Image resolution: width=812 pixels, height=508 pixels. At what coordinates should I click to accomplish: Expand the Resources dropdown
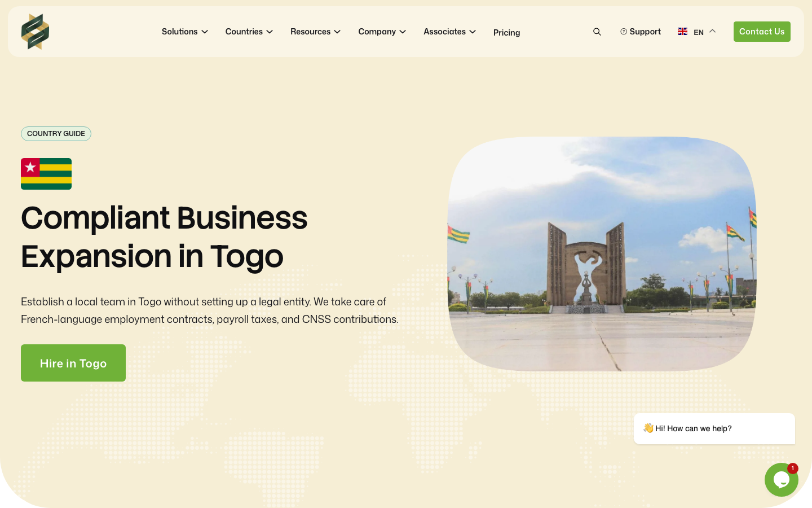[x=316, y=32]
